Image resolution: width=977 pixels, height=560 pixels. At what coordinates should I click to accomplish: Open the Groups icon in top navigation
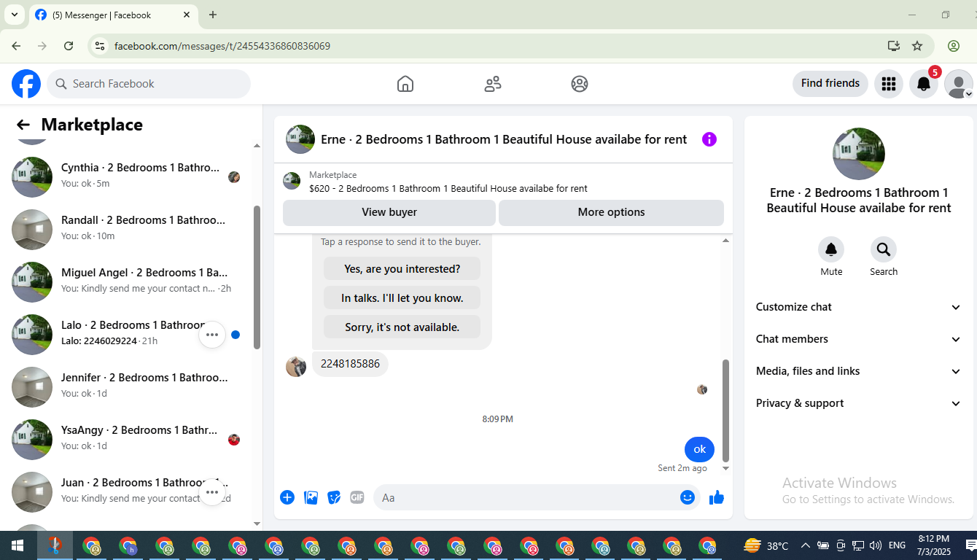click(x=580, y=84)
